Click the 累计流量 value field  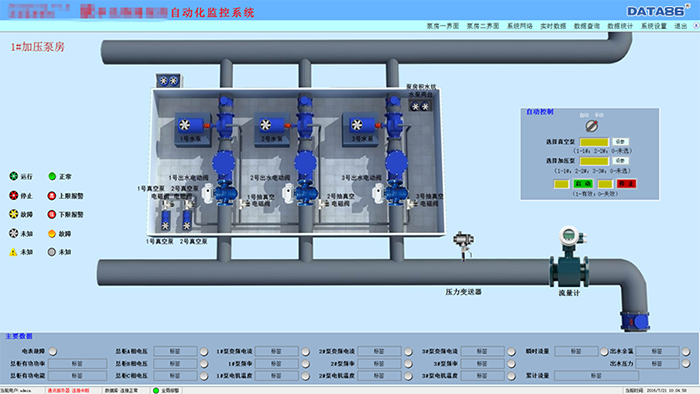click(x=596, y=376)
